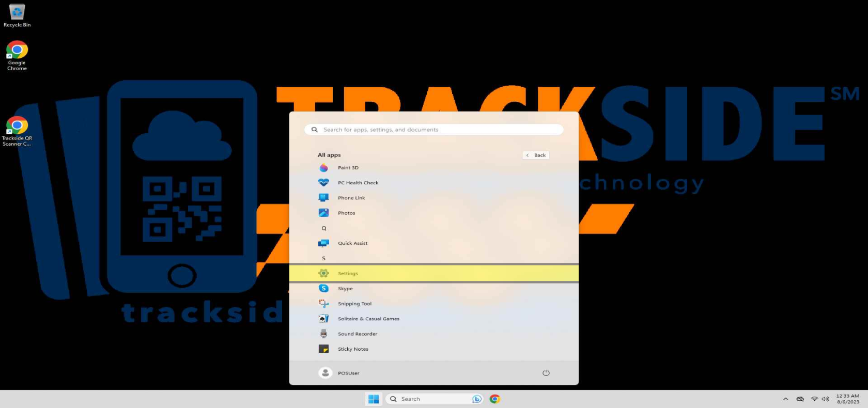Launch Quick Assist icon
Viewport: 868px width, 408px height.
pyautogui.click(x=323, y=243)
